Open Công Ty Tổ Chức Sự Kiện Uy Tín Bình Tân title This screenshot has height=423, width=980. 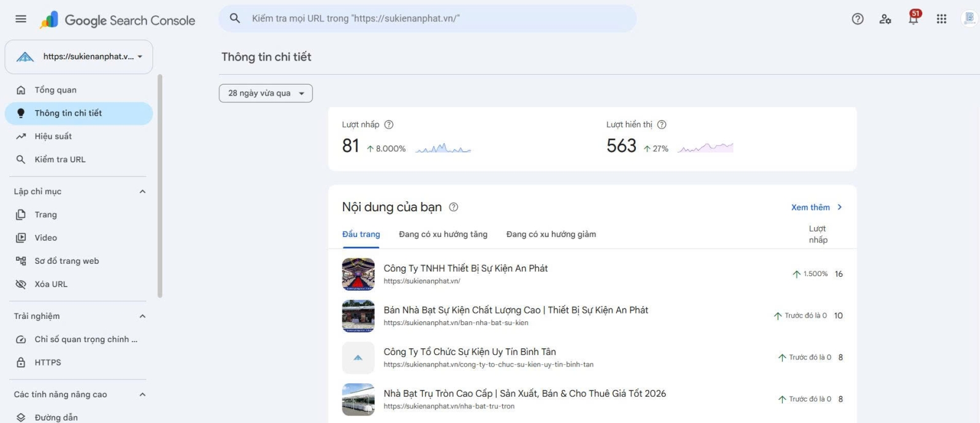tap(470, 352)
